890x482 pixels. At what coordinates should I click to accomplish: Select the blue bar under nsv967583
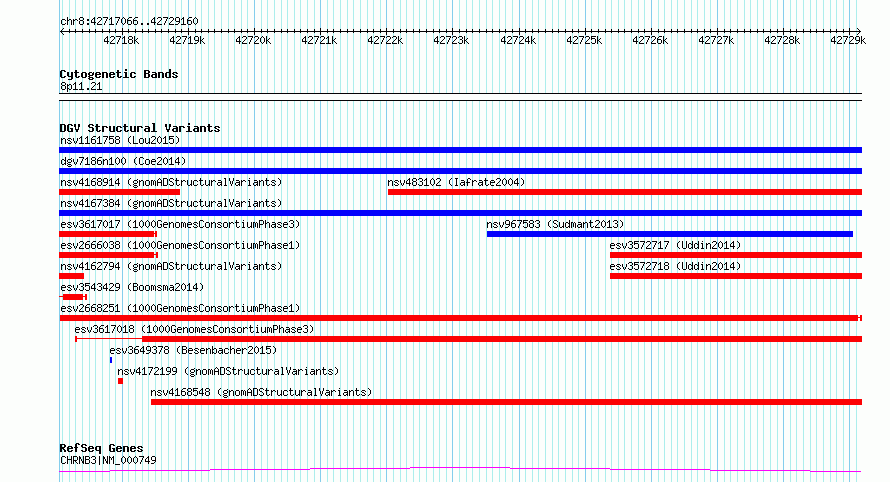[x=670, y=234]
